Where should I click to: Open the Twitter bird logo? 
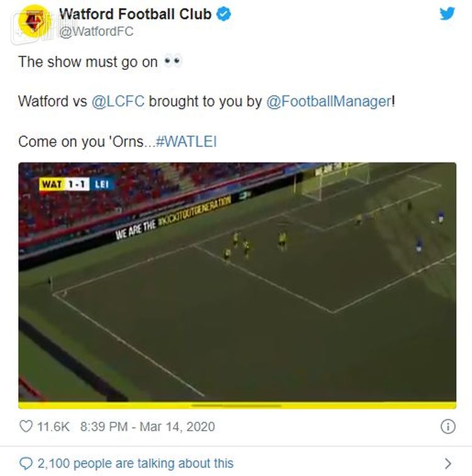pos(447,14)
